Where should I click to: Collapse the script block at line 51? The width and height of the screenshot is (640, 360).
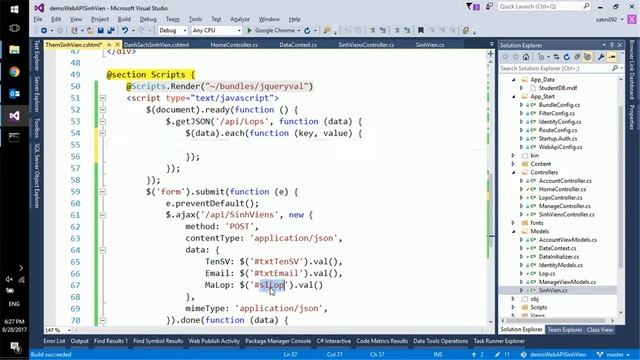102,98
